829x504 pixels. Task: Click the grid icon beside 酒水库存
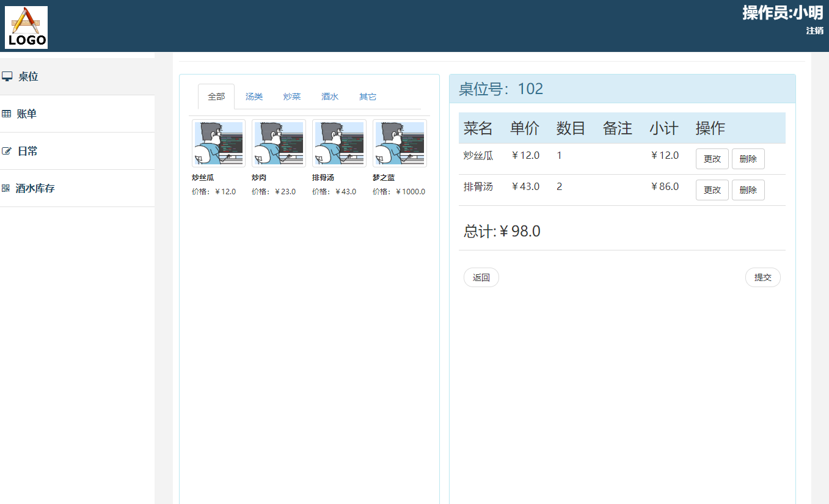pos(6,188)
